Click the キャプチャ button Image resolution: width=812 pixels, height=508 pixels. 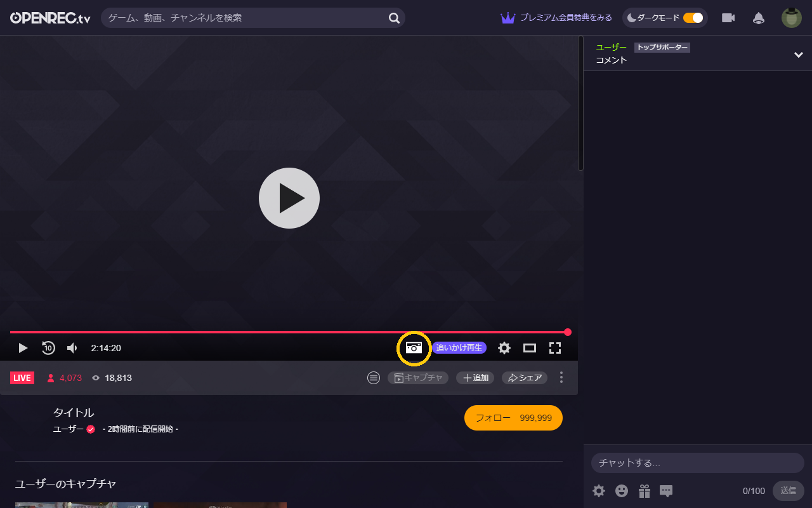coord(418,378)
